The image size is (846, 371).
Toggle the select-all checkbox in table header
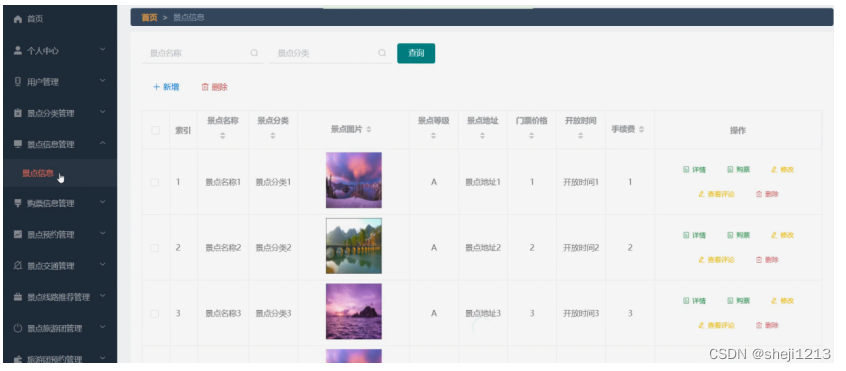point(155,130)
